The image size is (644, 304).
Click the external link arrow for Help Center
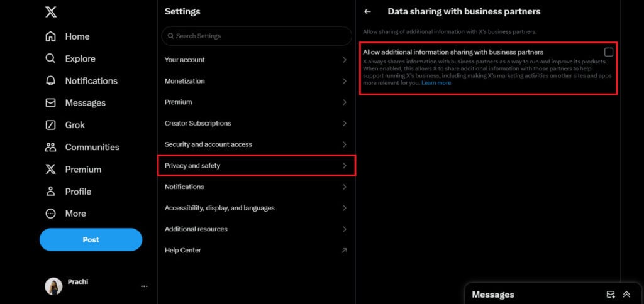click(344, 250)
